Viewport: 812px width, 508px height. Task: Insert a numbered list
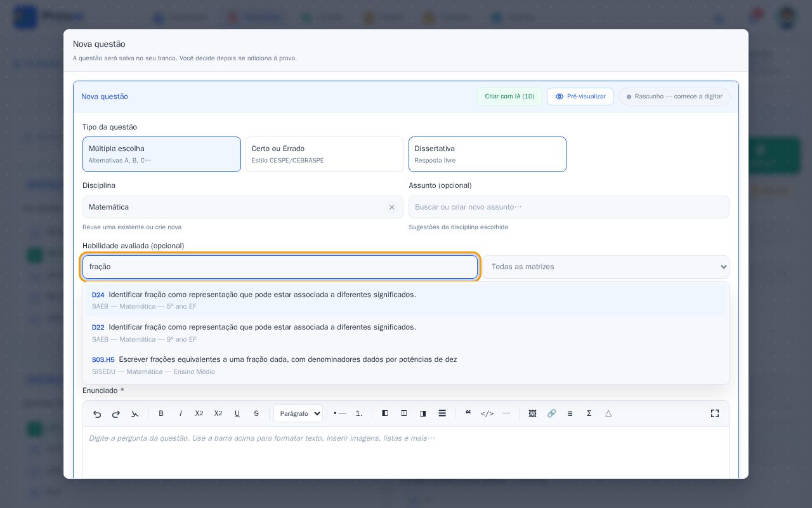point(359,413)
